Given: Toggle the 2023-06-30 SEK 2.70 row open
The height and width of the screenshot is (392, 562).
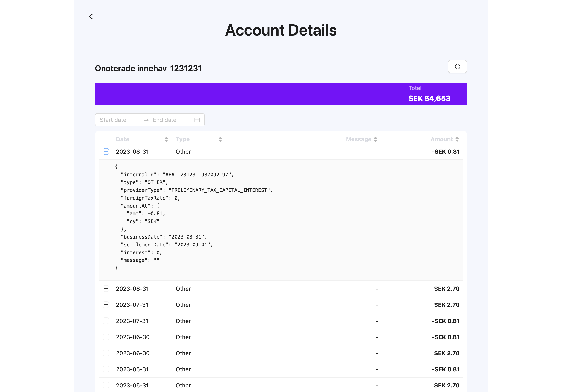Looking at the screenshot, I should 106,353.
